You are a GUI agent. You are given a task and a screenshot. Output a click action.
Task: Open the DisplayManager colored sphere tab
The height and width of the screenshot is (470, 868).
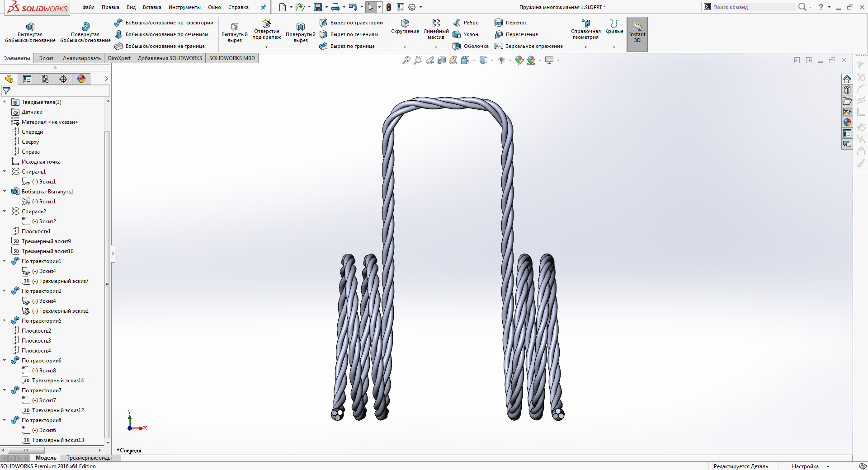[81, 79]
